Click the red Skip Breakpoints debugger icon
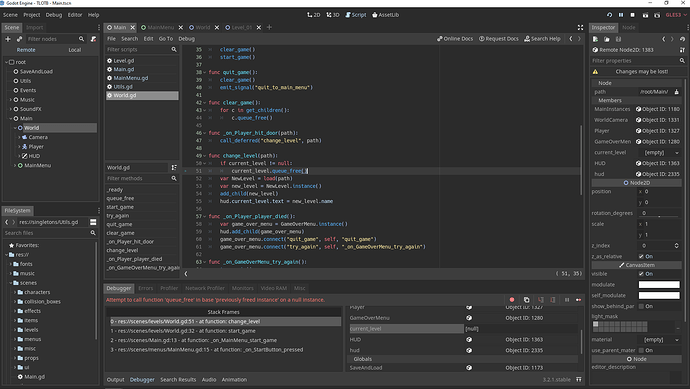 coord(512,300)
